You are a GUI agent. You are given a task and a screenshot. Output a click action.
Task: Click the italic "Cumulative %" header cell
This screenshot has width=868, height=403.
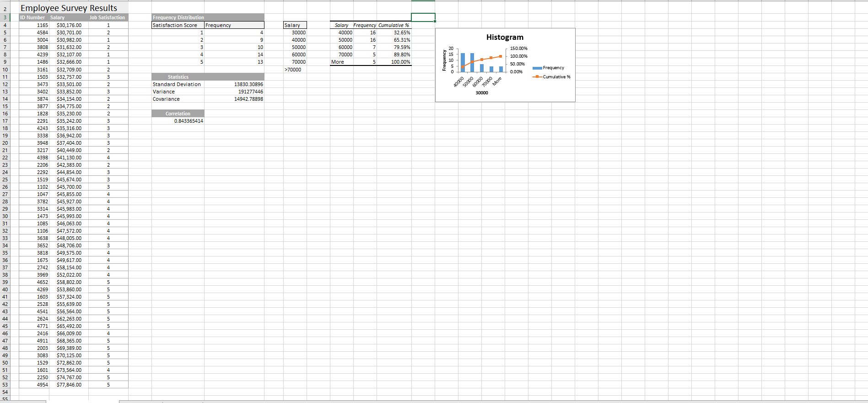pos(394,25)
